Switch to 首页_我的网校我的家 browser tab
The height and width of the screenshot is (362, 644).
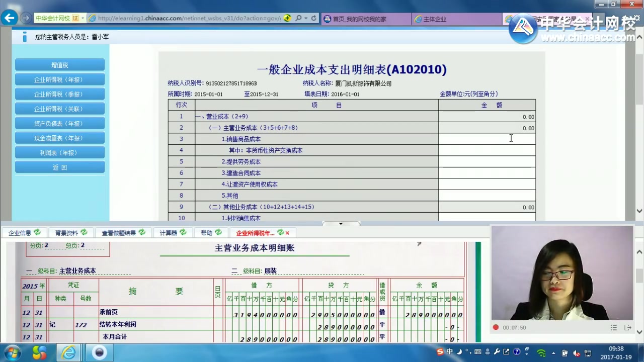(x=365, y=19)
